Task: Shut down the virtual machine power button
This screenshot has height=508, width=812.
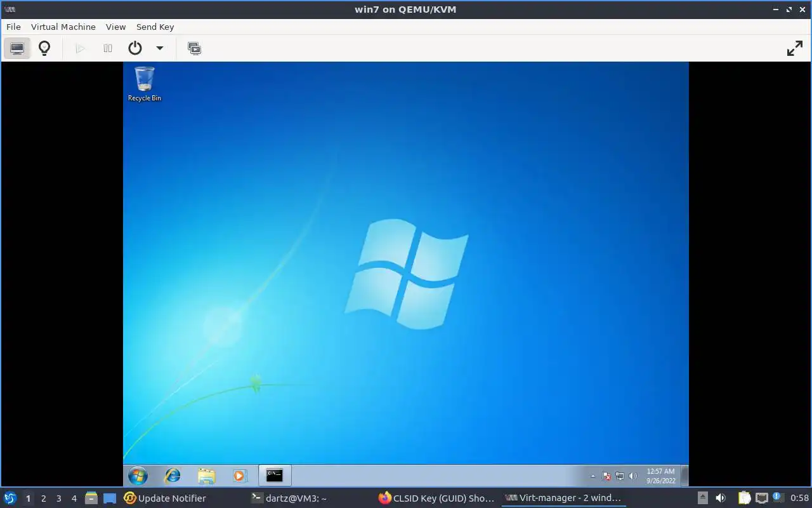Action: click(135, 48)
